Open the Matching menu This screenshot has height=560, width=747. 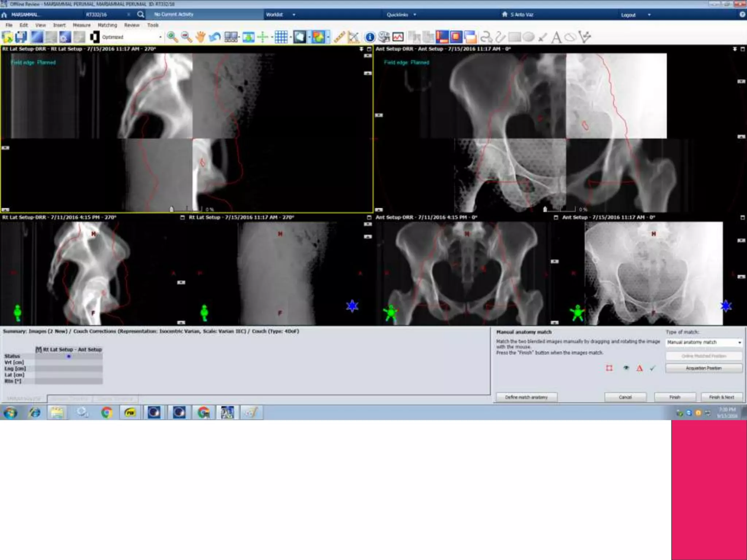pos(107,25)
